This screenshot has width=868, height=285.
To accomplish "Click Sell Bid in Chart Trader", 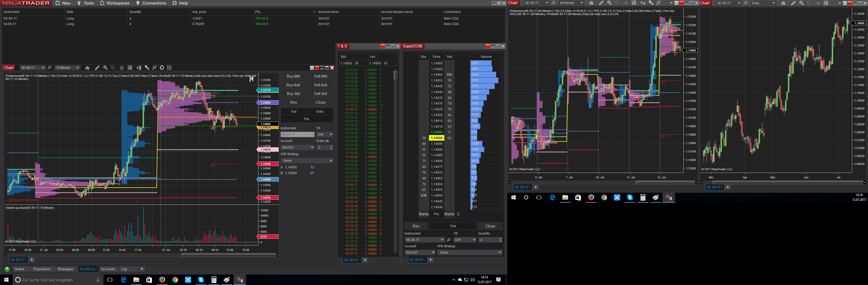I will tap(320, 94).
